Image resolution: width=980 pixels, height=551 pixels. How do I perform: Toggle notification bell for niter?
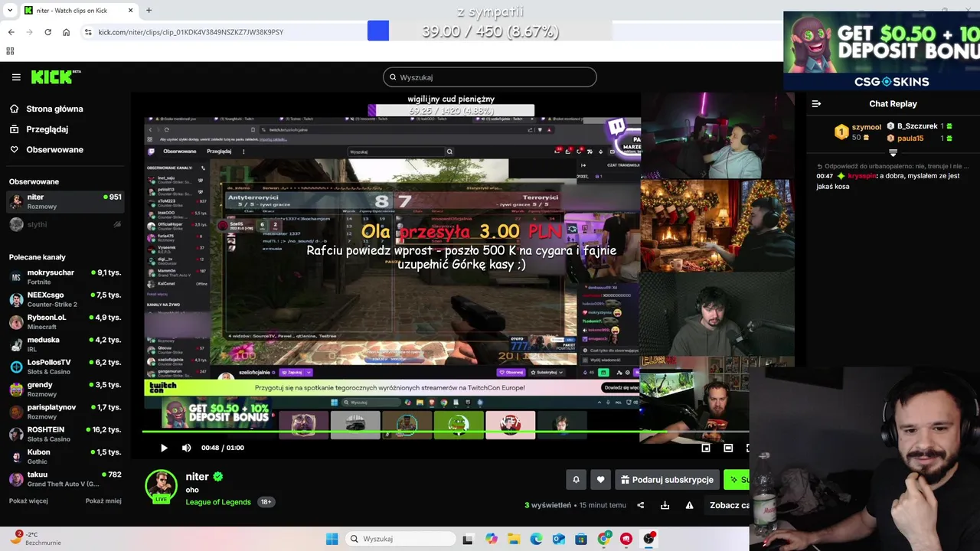coord(576,480)
